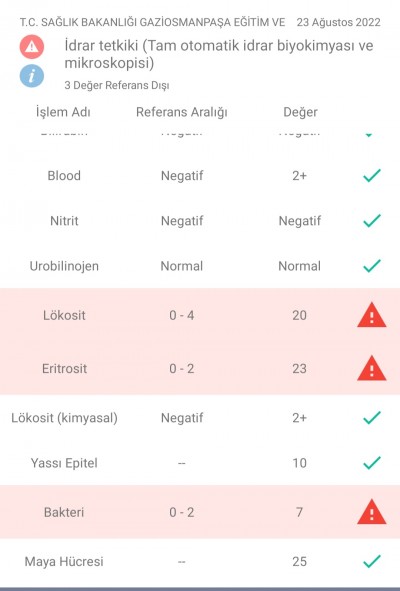This screenshot has height=591, width=400.
Task: Tap the green checkmark beside Urobilinojen
Action: click(372, 266)
